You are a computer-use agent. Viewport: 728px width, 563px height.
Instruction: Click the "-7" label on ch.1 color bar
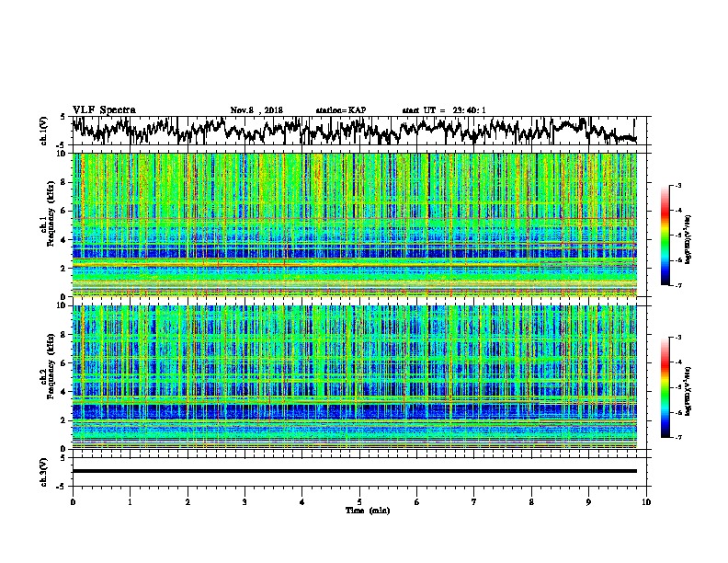point(677,285)
